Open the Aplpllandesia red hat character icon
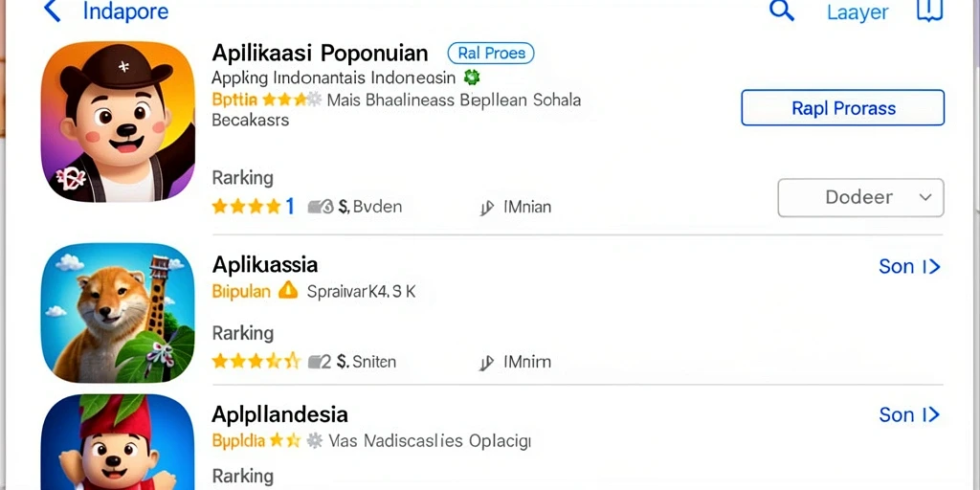This screenshot has width=980, height=490. point(118,442)
